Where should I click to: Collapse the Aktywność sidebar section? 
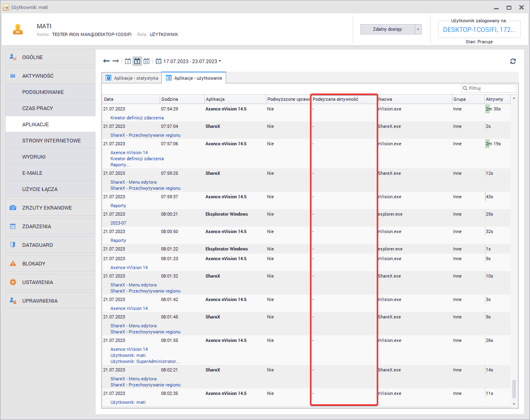point(38,76)
